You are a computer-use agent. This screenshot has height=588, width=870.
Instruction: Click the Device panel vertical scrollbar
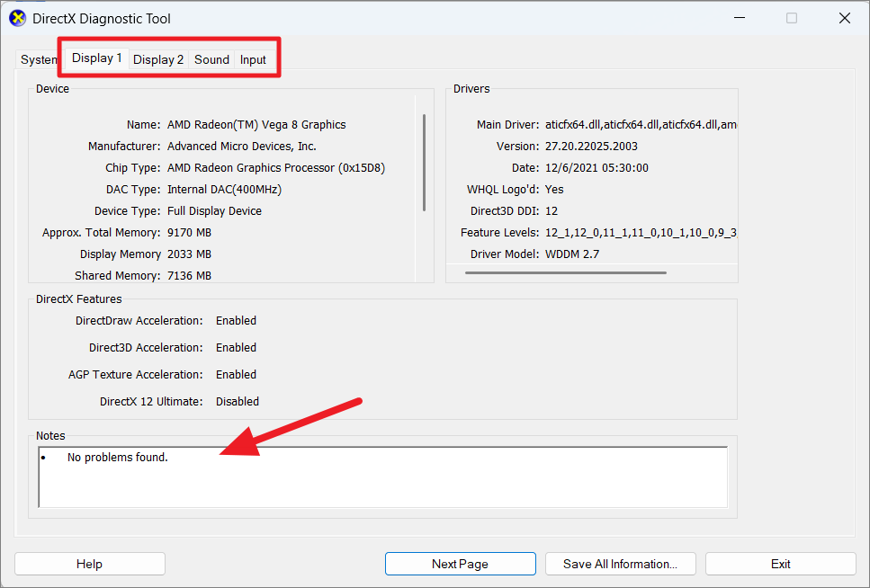click(424, 163)
